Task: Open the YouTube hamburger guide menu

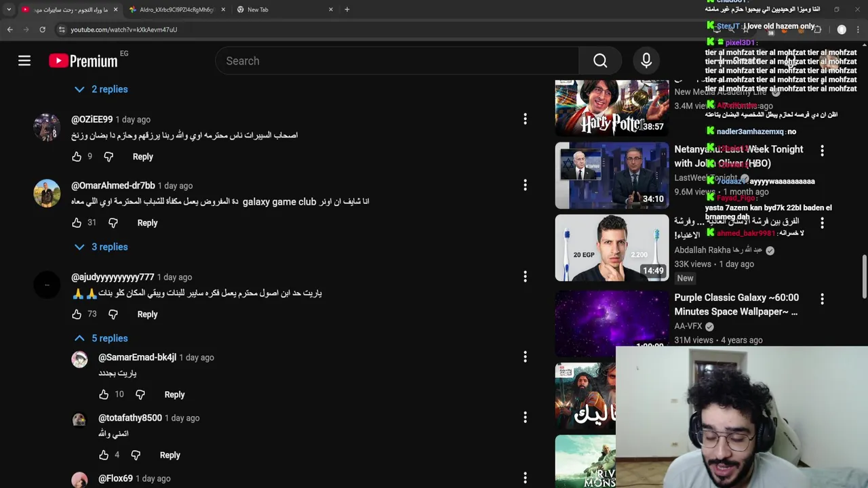Action: pyautogui.click(x=24, y=61)
